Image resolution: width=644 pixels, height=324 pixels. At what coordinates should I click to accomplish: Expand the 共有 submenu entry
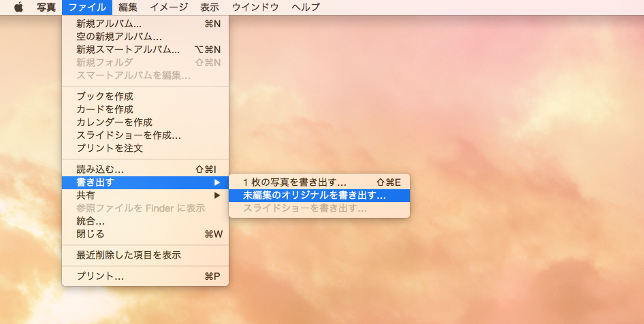point(145,195)
